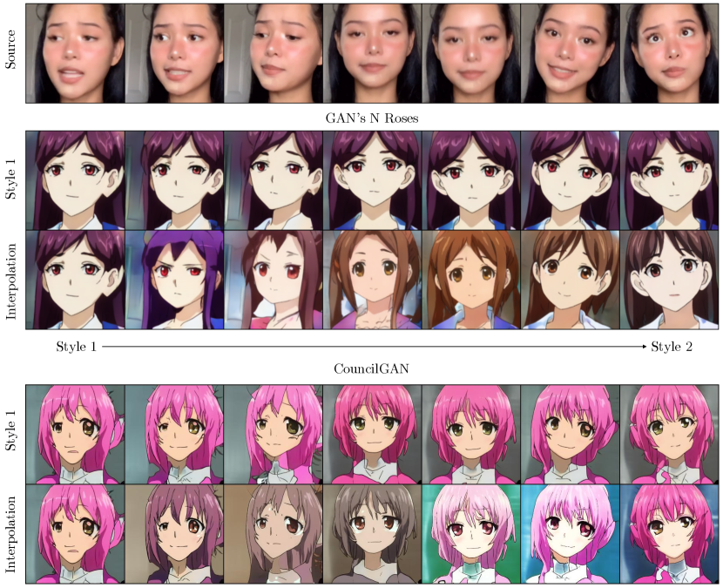The height and width of the screenshot is (588, 723).
Task: Select second CouncilGAN Style 1 image
Action: pos(174,434)
